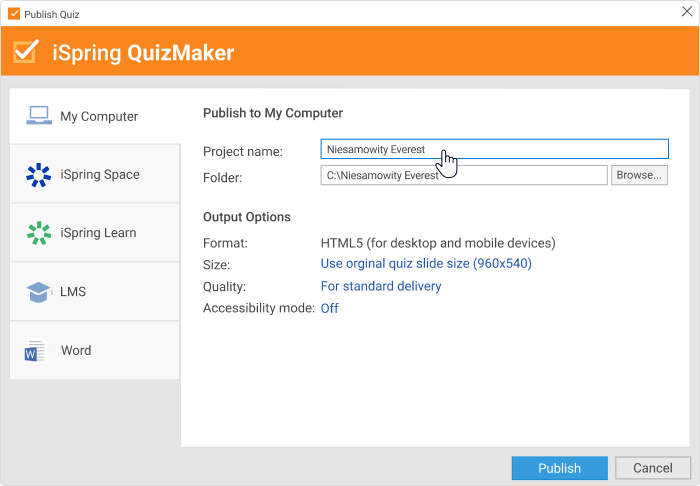700x486 pixels.
Task: Click the Browse... button
Action: pyautogui.click(x=639, y=175)
